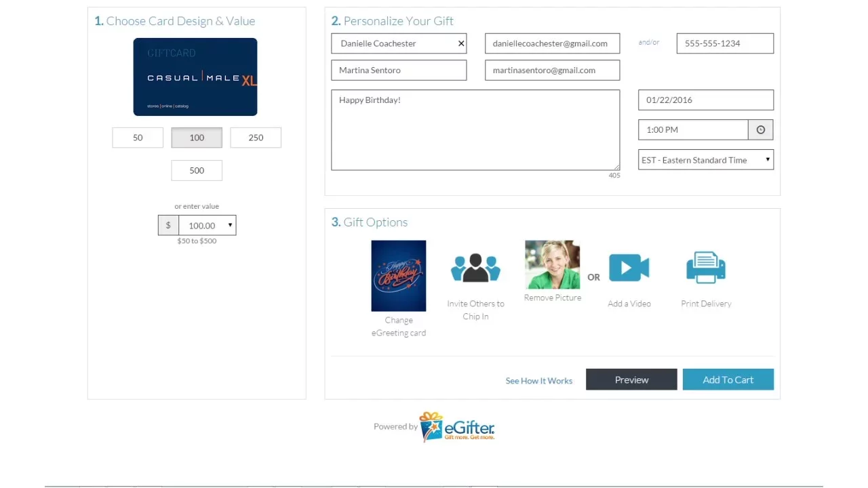
Task: Choose the 500 dollar value
Action: click(x=197, y=170)
